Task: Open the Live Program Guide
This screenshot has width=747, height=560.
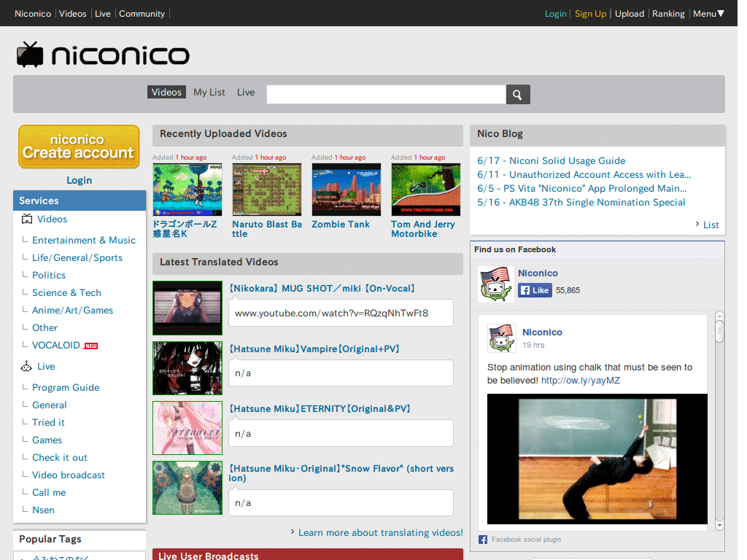Action: [x=66, y=388]
